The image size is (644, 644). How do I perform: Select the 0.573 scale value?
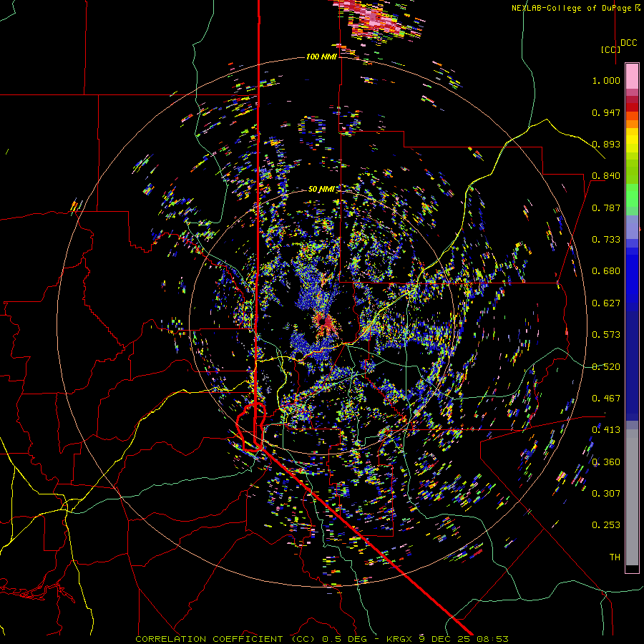point(606,335)
